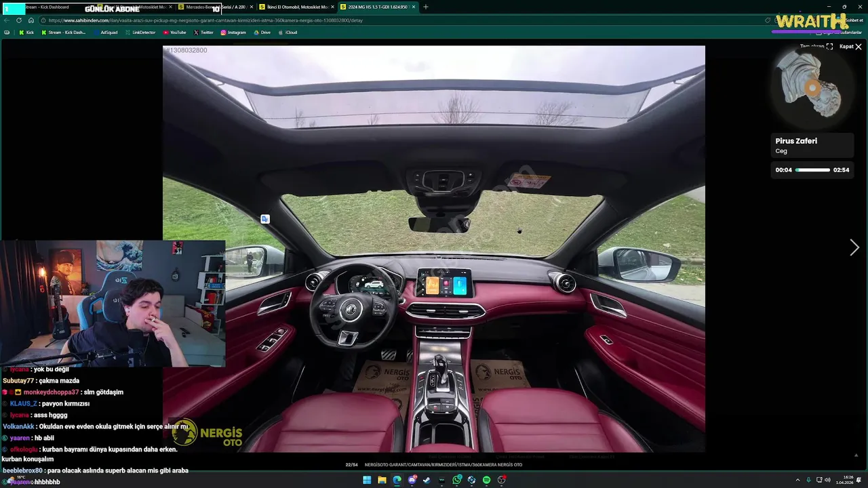The height and width of the screenshot is (488, 868).
Task: Click the 22/54 photo counter
Action: (351, 465)
